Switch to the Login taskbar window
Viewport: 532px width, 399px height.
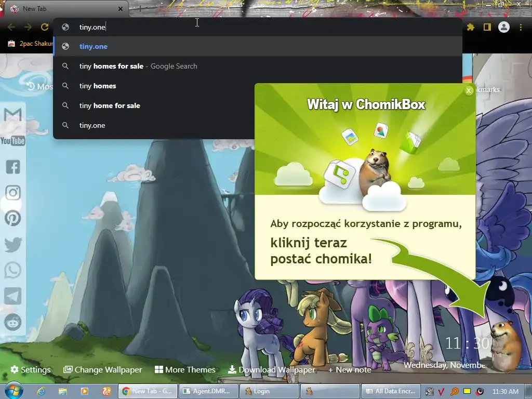[x=269, y=391]
